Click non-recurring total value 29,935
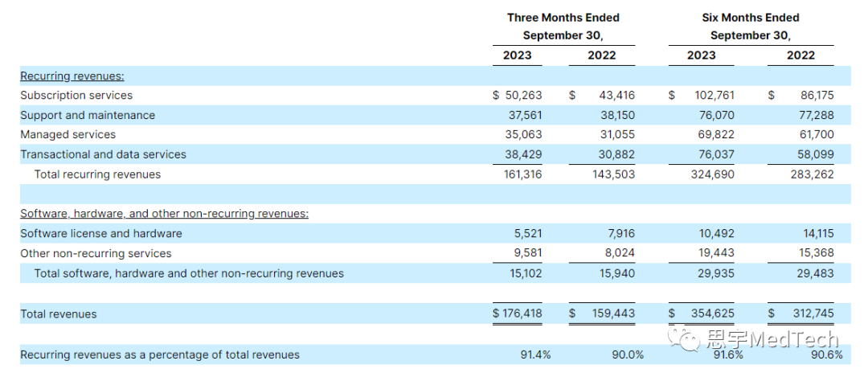 coord(717,273)
